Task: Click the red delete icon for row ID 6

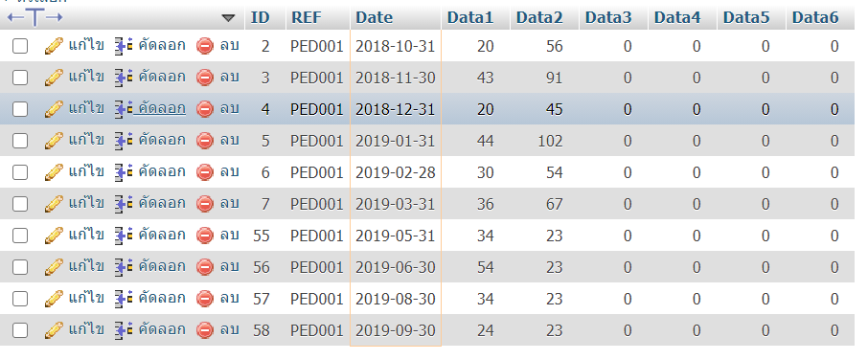Action: coord(205,172)
